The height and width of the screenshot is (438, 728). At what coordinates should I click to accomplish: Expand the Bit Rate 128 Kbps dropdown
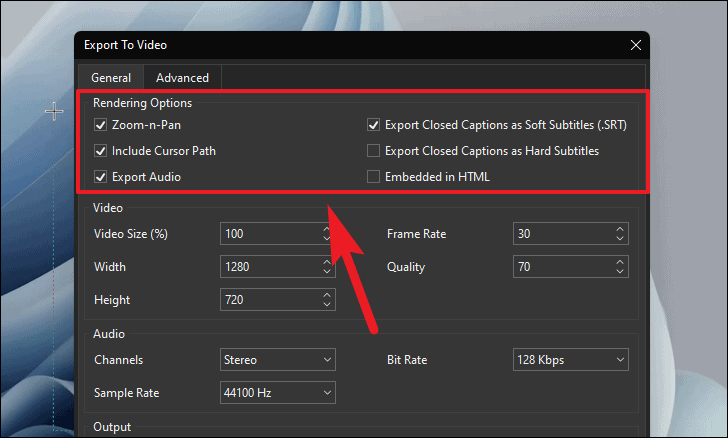[x=571, y=360]
